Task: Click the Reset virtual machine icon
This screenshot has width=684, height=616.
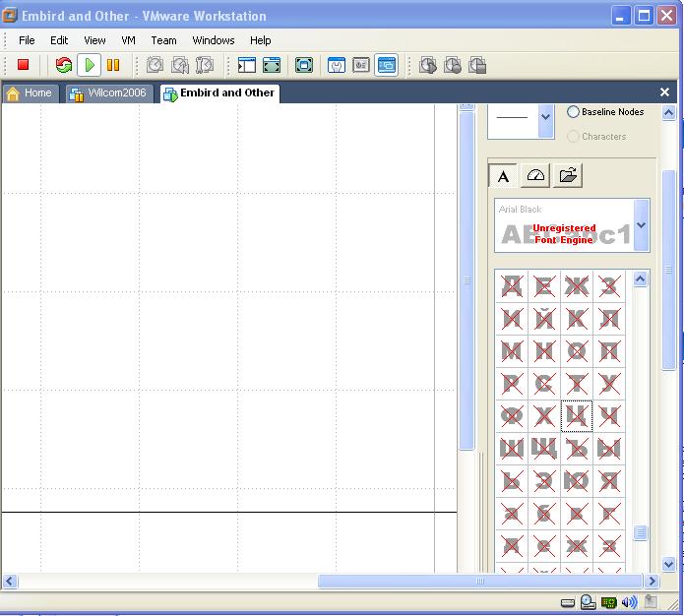Action: tap(64, 65)
